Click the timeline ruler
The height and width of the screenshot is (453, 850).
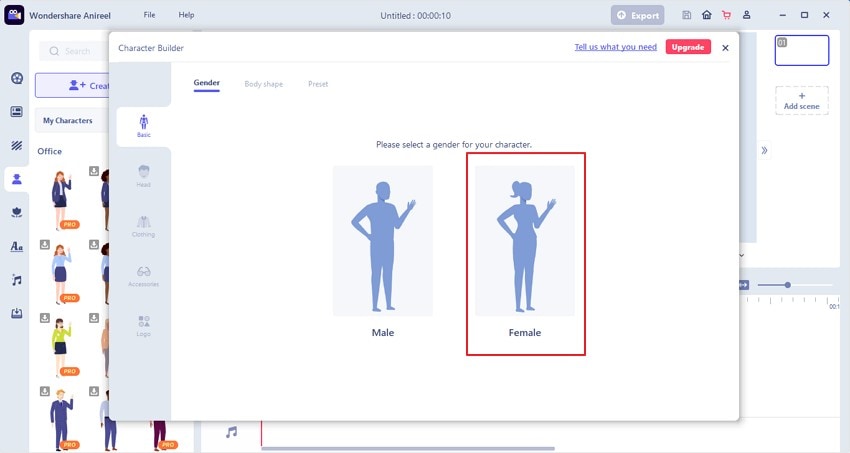coord(791,301)
